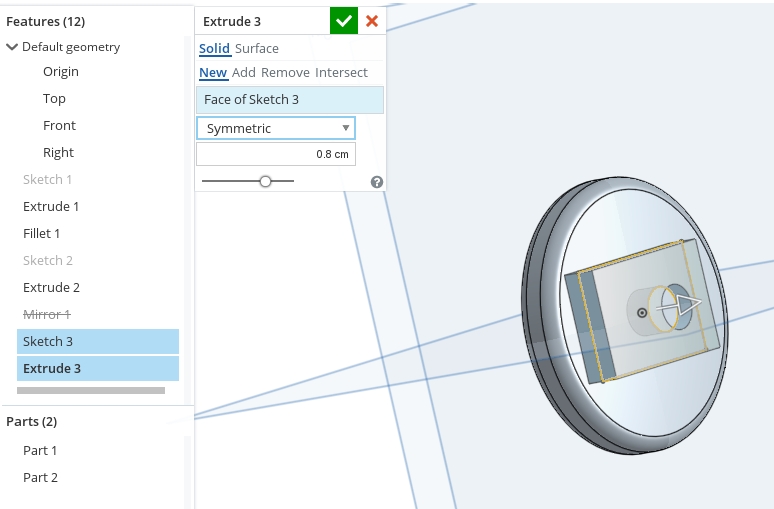Click the extrude direction arrow on model
Screen dimensions: 774x509
click(x=687, y=305)
